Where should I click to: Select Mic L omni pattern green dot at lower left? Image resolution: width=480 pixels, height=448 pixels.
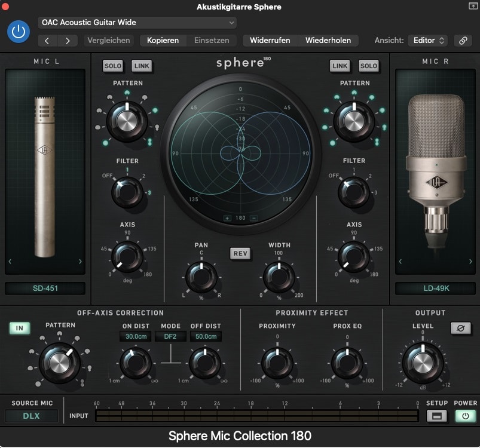coord(106,143)
